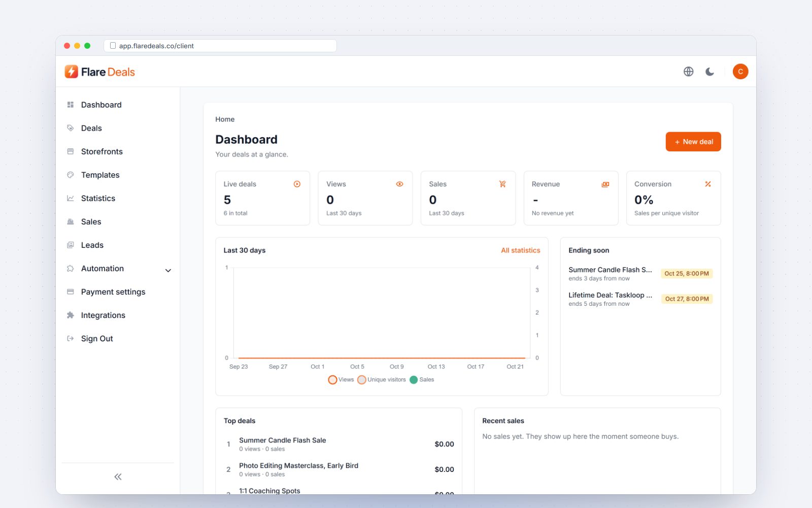Click the Oct 27, 8:00 PM badge

pyautogui.click(x=687, y=299)
